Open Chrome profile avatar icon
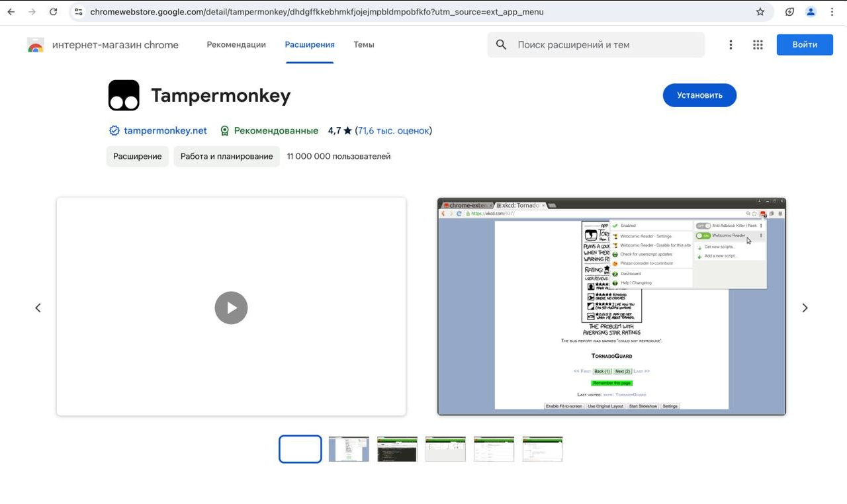This screenshot has height=504, width=847. (x=811, y=12)
